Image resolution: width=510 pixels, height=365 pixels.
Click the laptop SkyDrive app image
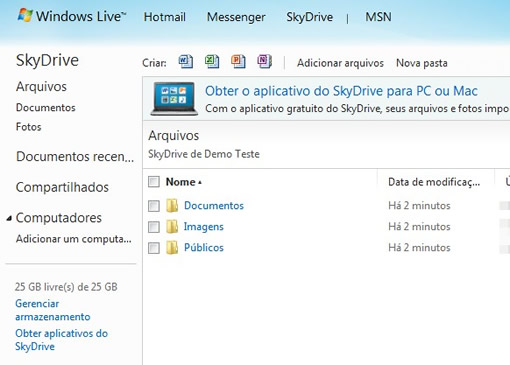tap(174, 99)
